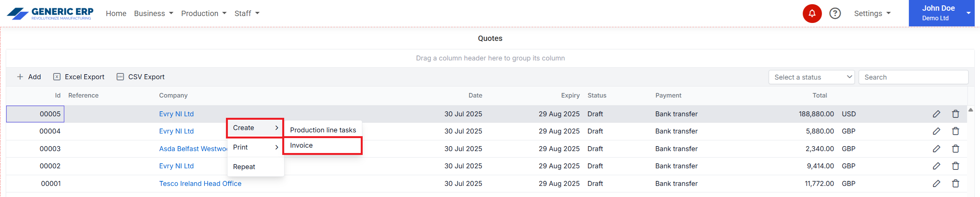Select Repeat in the context menu
The width and height of the screenshot is (980, 197).
[244, 167]
